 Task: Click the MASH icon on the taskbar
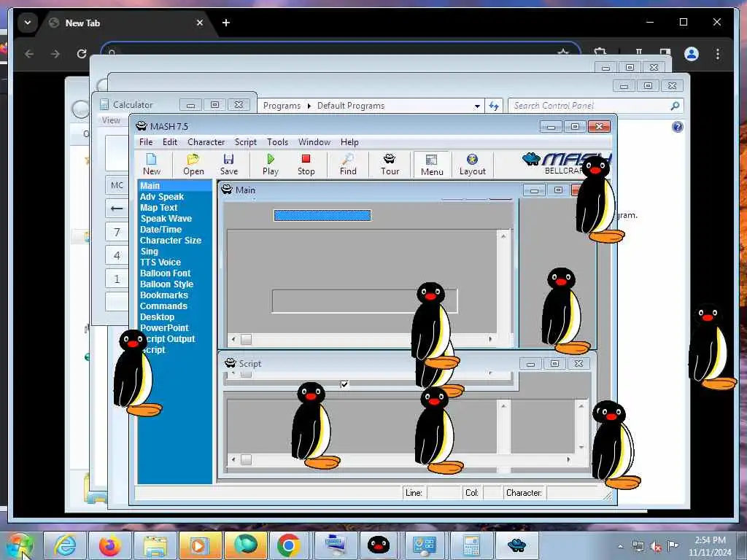click(516, 545)
